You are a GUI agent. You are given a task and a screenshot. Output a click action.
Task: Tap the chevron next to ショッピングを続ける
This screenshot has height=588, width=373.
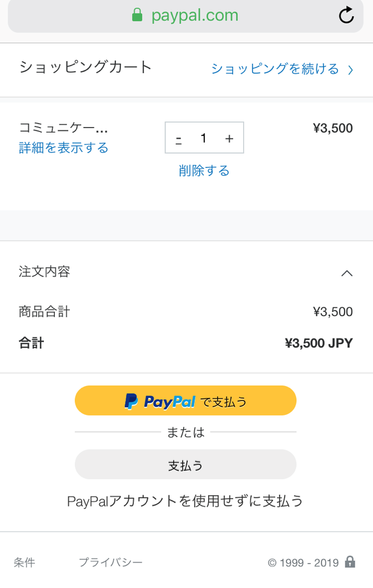click(x=350, y=70)
